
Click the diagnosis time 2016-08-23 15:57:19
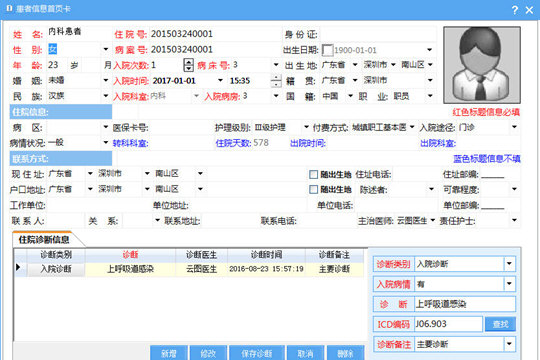266,269
